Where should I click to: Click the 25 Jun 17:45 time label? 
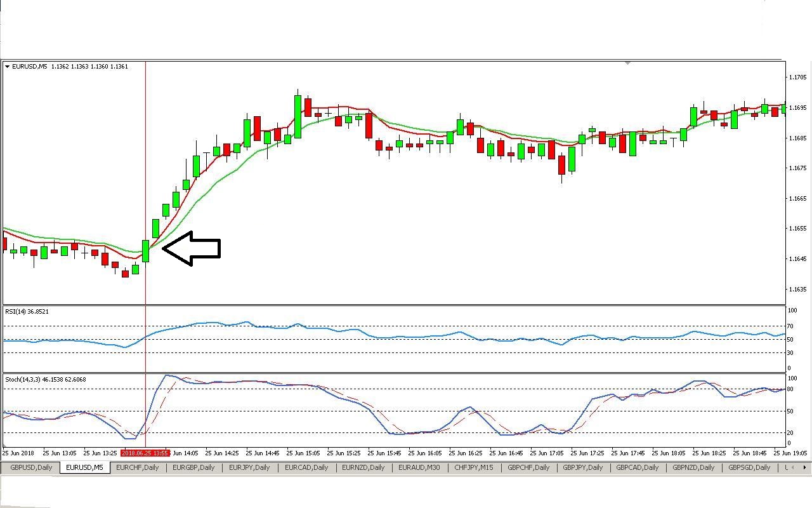pos(628,453)
